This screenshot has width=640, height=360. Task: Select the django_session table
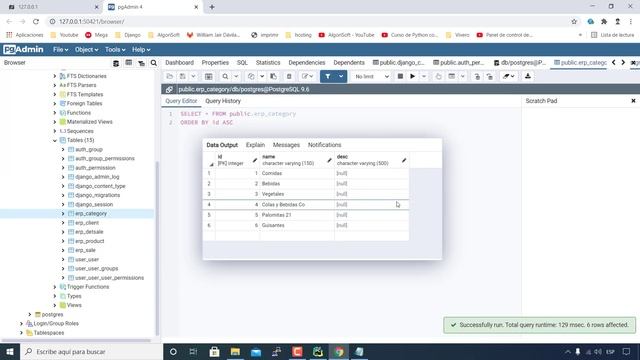tap(94, 204)
